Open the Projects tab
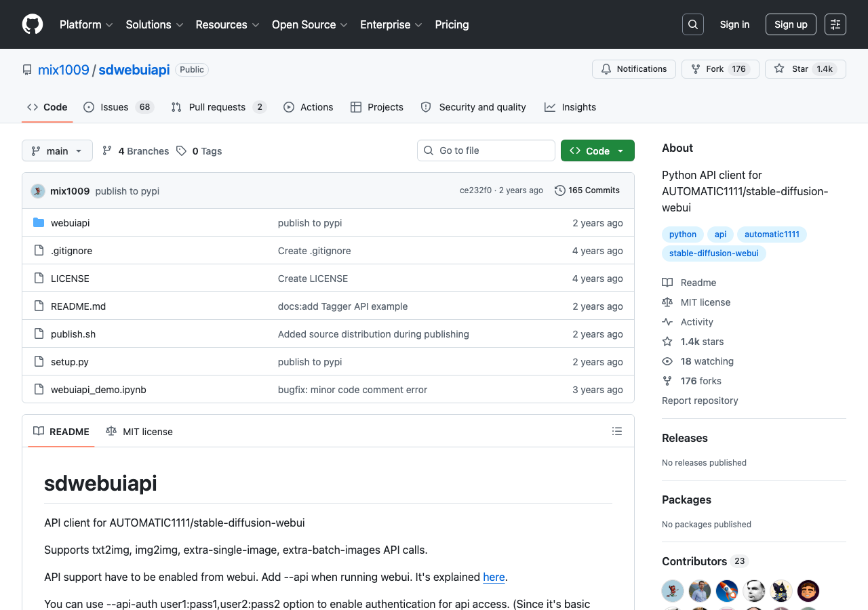This screenshot has height=610, width=868. [377, 107]
